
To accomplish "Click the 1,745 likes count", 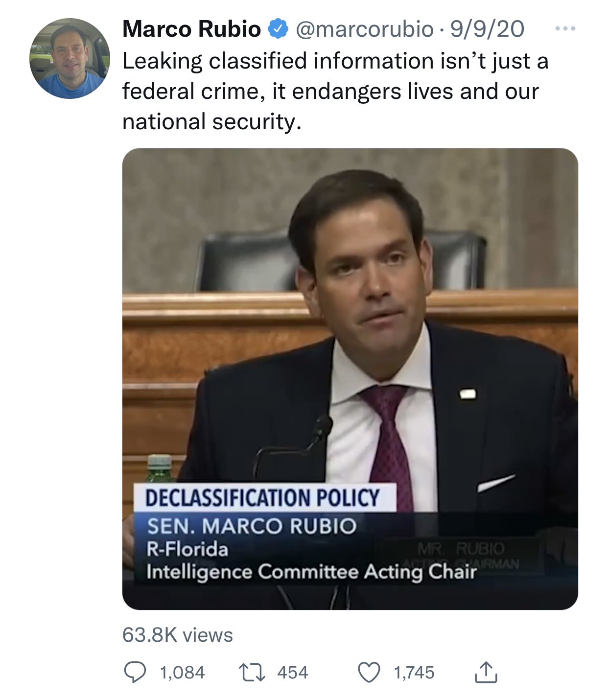I will tap(414, 673).
